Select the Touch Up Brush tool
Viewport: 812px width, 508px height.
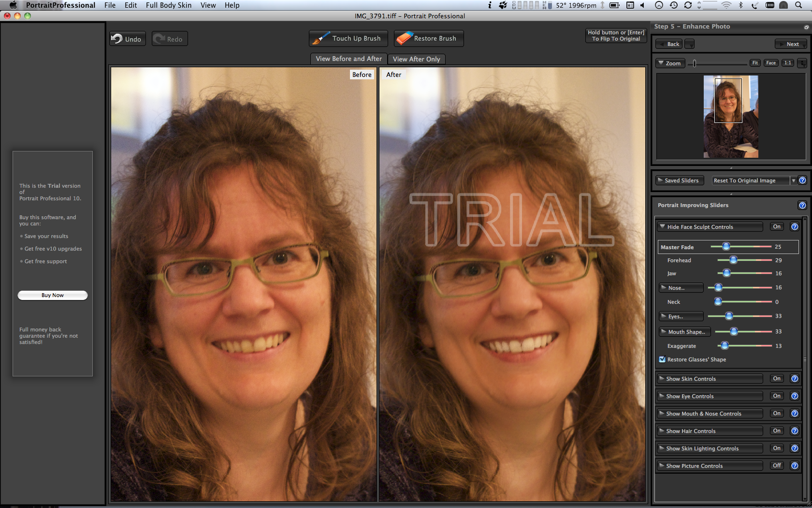point(348,38)
